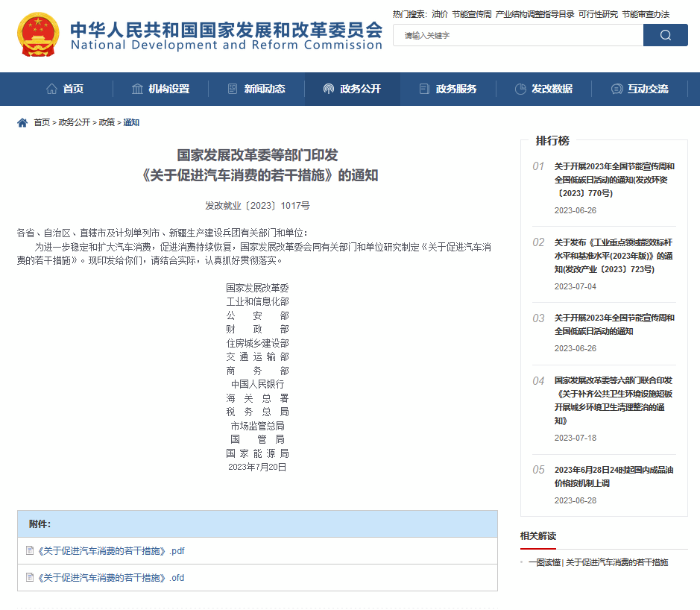Image resolution: width=700 pixels, height=610 pixels.
Task: Open the 政务服务 menu item
Action: (x=448, y=89)
